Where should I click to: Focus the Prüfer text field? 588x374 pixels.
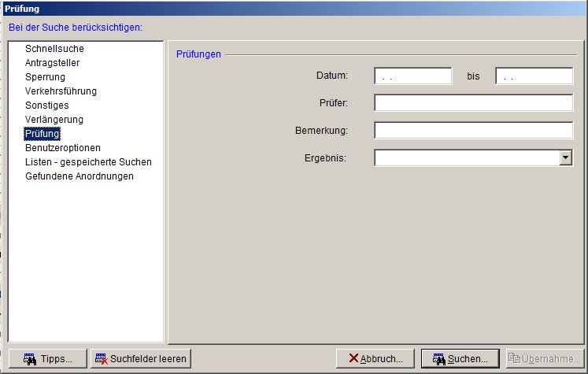click(x=474, y=103)
